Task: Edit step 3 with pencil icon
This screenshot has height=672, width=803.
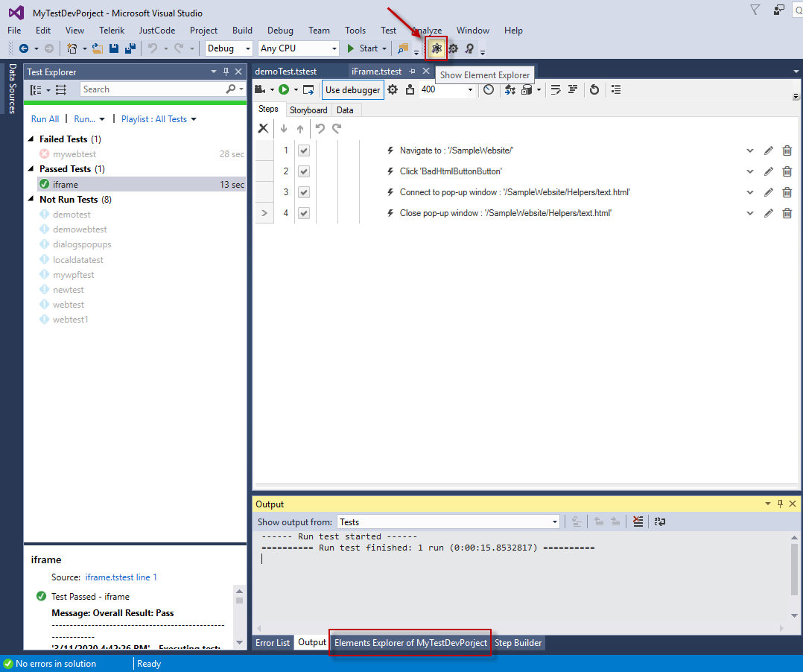Action: pos(768,192)
